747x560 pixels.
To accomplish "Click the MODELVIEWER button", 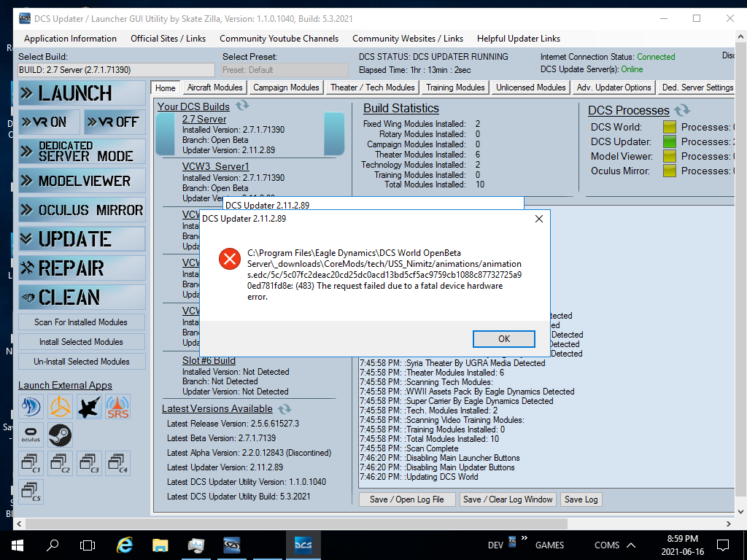I will pyautogui.click(x=82, y=181).
